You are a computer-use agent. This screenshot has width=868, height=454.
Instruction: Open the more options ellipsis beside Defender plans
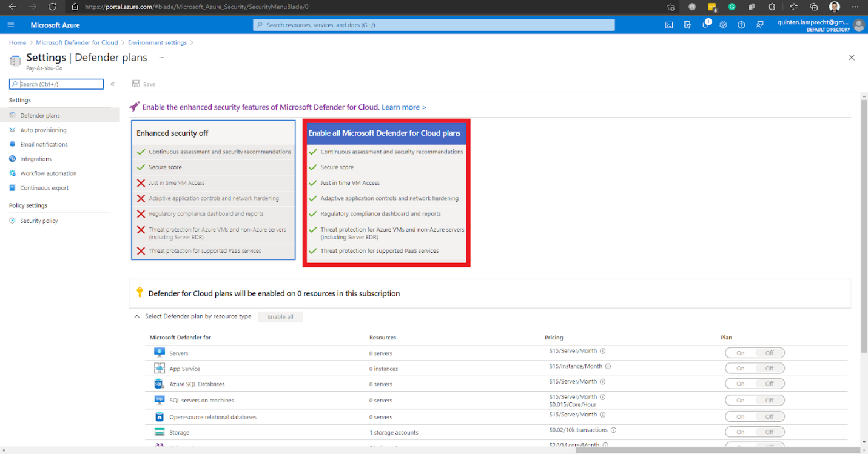click(x=161, y=57)
